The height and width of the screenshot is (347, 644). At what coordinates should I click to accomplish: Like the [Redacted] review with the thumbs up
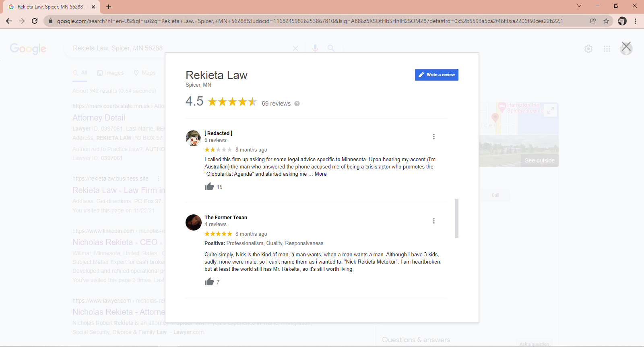[209, 187]
